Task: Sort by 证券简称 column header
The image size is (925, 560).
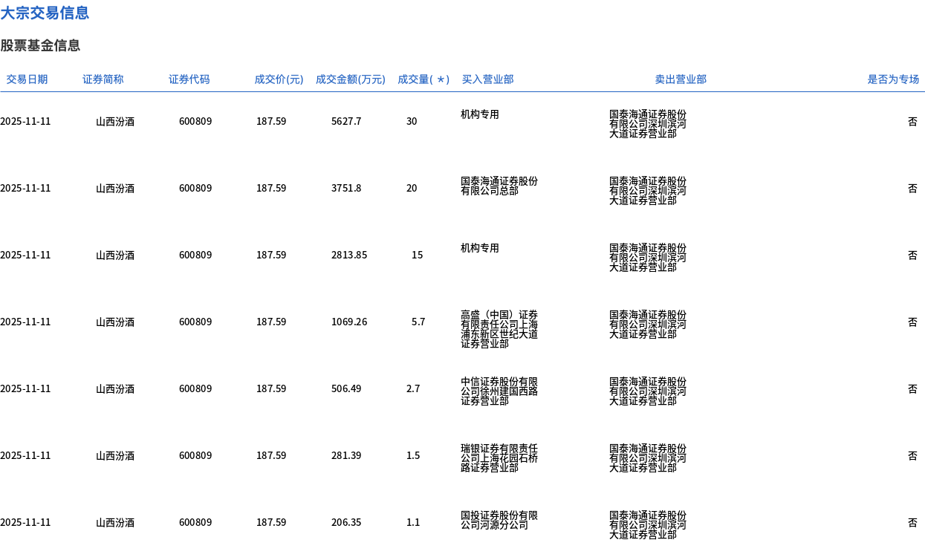Action: (x=103, y=79)
